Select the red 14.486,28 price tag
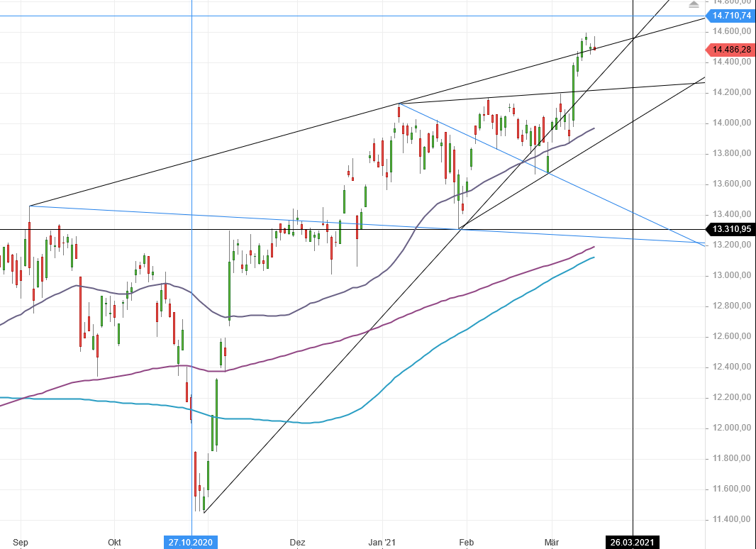The width and height of the screenshot is (756, 549). pyautogui.click(x=730, y=50)
